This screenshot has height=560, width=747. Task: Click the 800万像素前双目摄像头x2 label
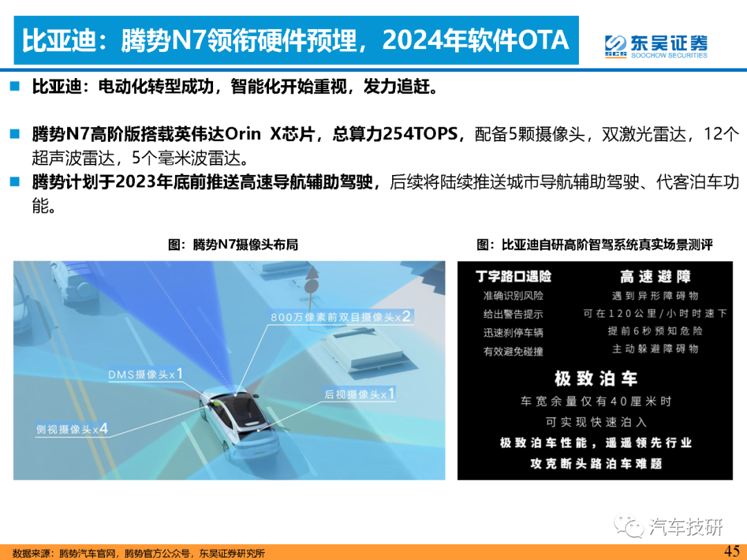pyautogui.click(x=340, y=317)
